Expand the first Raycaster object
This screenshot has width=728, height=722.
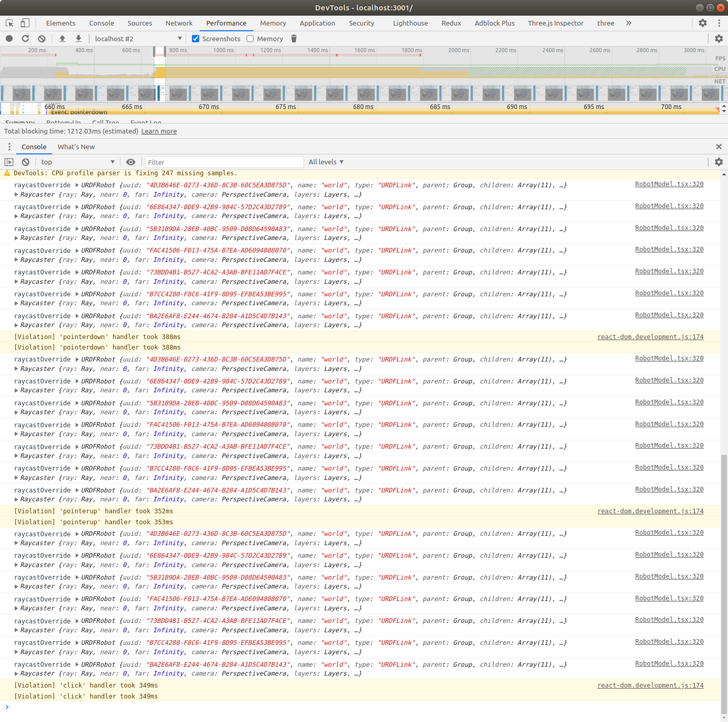click(17, 195)
